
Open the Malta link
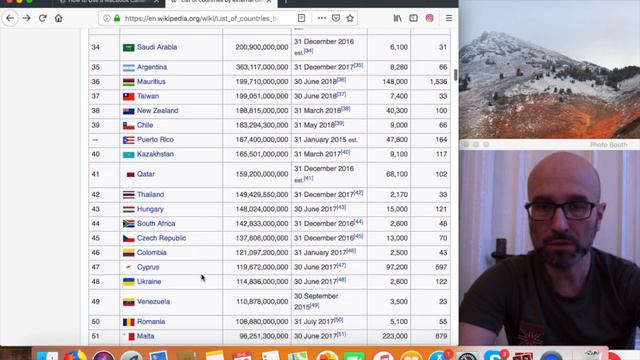(145, 336)
